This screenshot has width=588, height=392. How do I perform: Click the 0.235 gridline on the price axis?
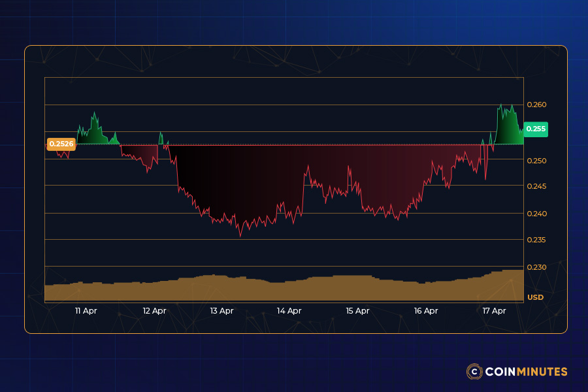pos(536,238)
